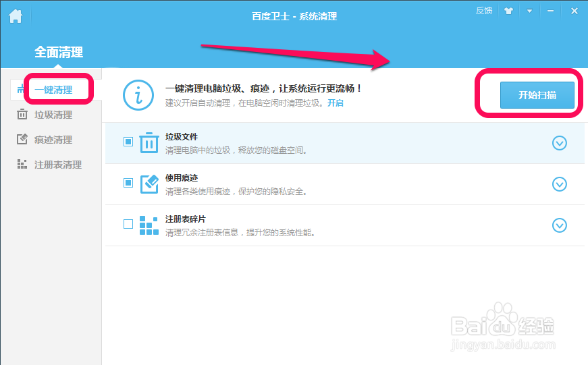The image size is (588, 365).
Task: Open 注册表清理 in the sidebar
Action: (58, 165)
